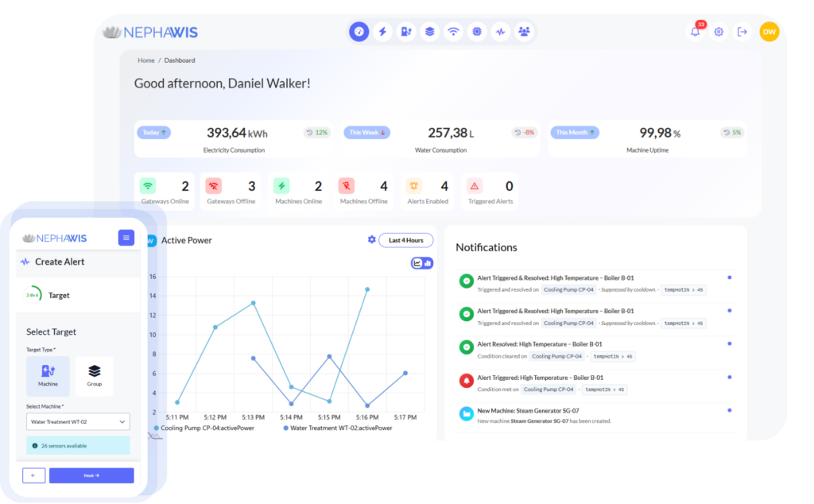This screenshot has height=504, width=814.
Task: Open the notifications bell with 33 badge
Action: coord(696,32)
